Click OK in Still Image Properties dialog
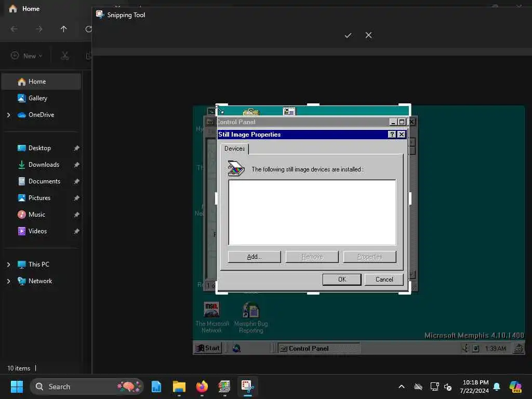The image size is (532, 399). (x=342, y=280)
